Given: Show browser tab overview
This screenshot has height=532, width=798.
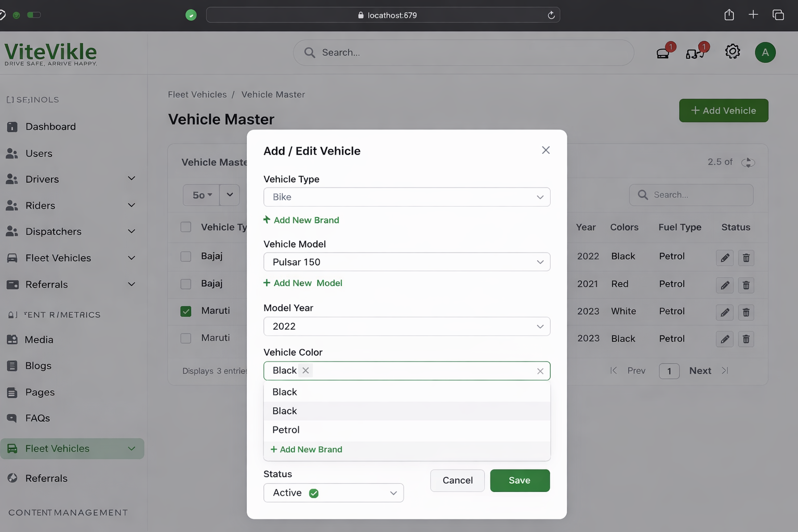Looking at the screenshot, I should [x=778, y=15].
